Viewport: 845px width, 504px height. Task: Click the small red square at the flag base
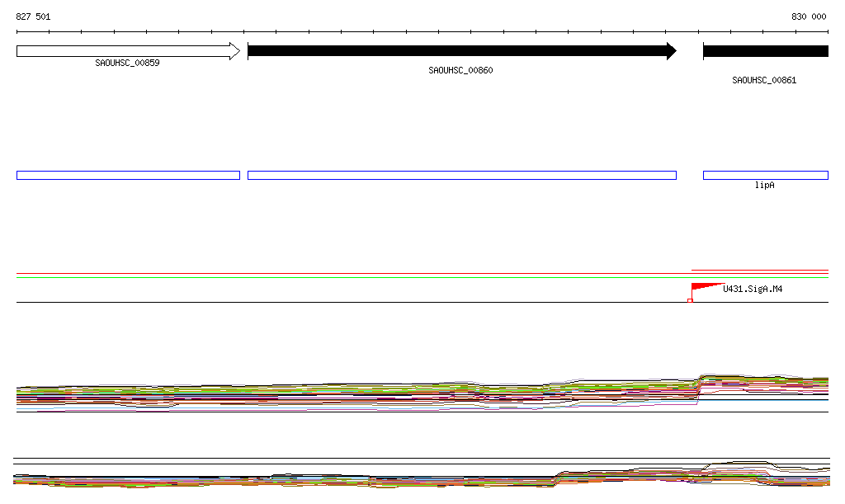pyautogui.click(x=691, y=300)
